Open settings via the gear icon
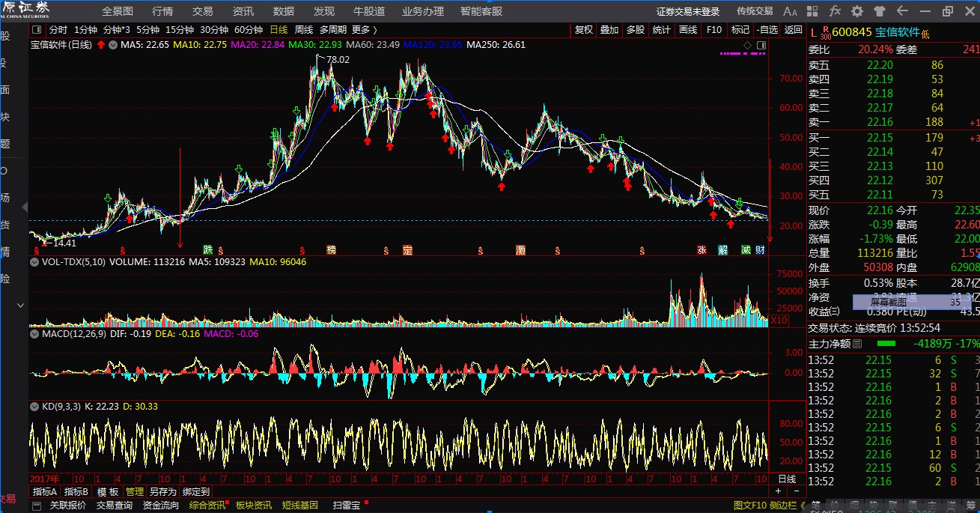 [x=857, y=11]
